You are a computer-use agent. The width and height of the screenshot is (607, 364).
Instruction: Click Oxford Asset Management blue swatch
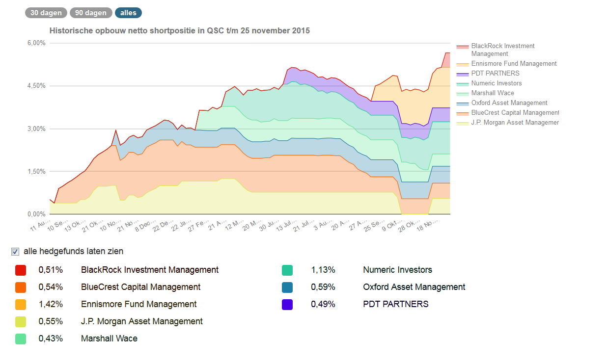(287, 287)
